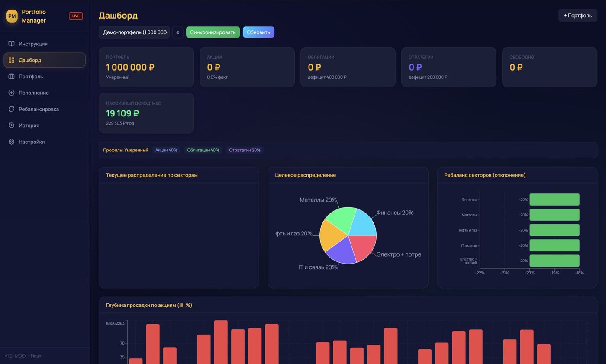
Task: Click the purple IT и связь pie slice
Action: pyautogui.click(x=342, y=253)
